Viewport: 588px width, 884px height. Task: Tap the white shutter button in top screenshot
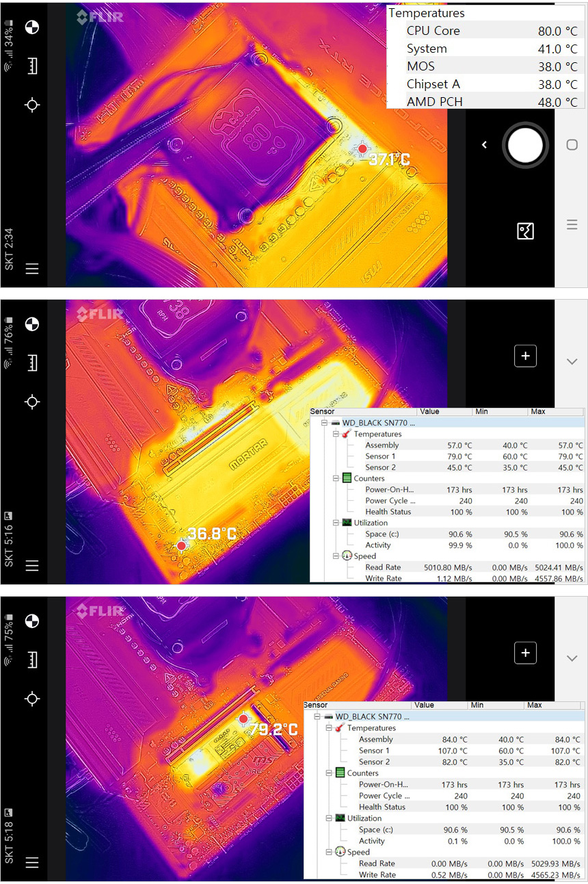[525, 145]
